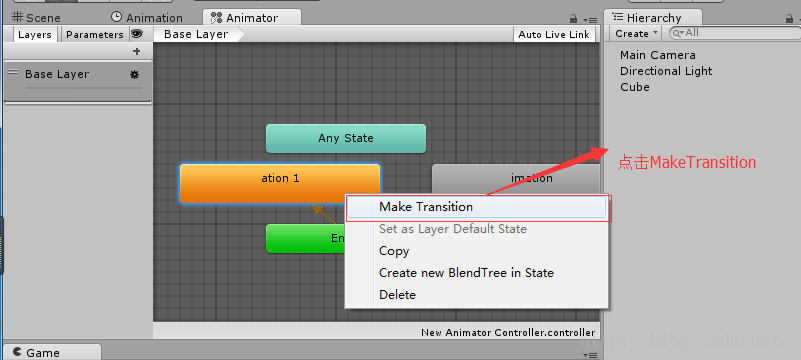Click the lock icon of the Hierarchy panel
This screenshot has width=801, height=360.
(790, 18)
